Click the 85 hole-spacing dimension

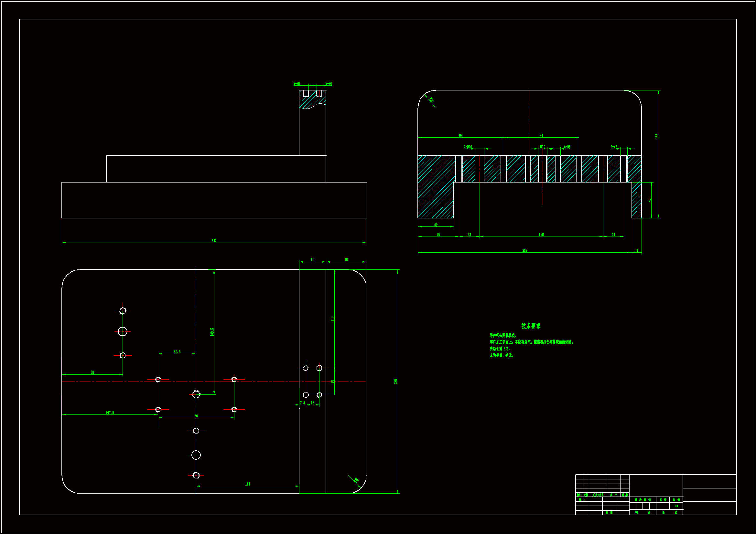point(196,416)
